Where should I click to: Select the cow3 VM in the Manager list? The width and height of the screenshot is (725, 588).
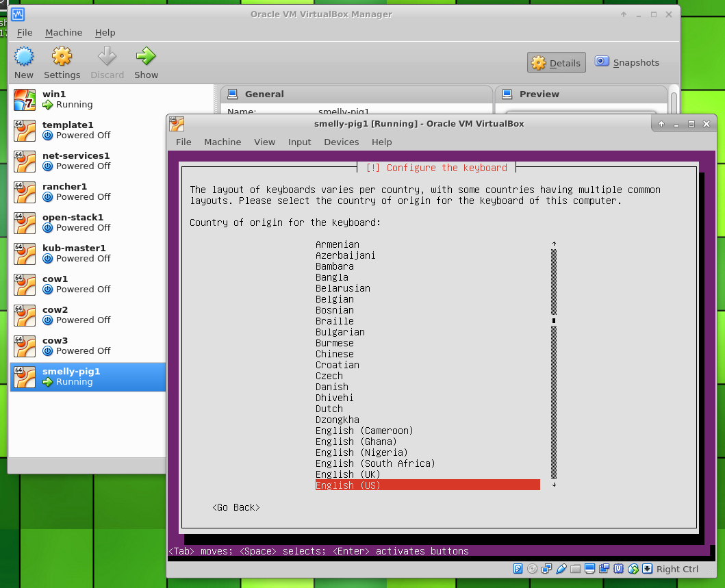[x=88, y=346]
